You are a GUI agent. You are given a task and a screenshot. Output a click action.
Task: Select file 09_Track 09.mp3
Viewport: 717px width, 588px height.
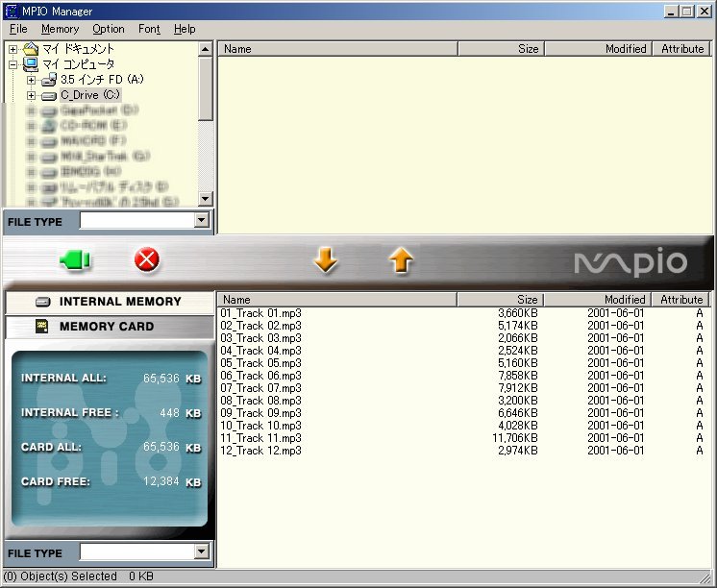260,413
